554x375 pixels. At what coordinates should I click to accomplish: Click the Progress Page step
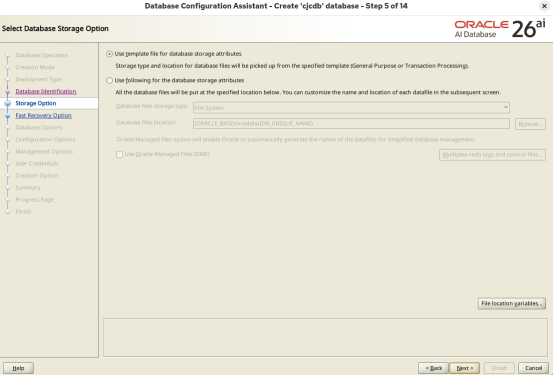[35, 199]
